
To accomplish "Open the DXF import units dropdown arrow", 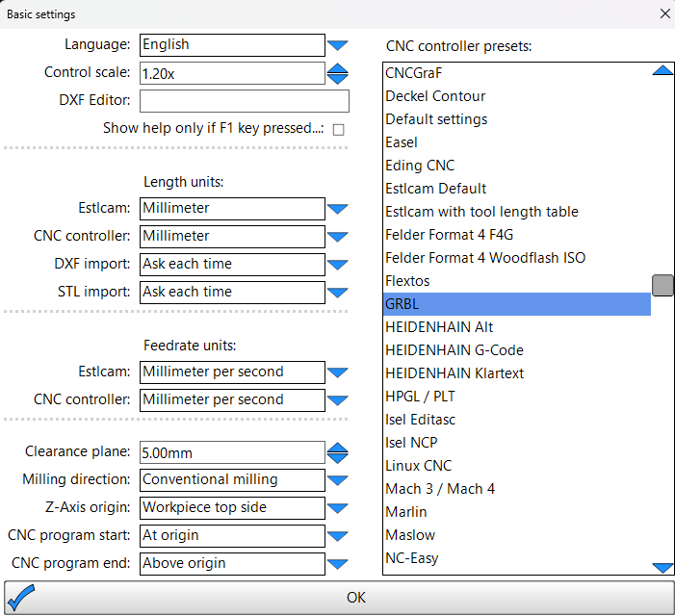I will 337,265.
